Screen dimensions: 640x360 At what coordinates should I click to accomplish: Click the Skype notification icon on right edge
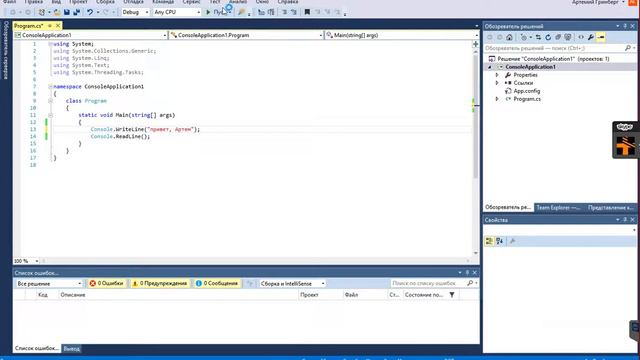pyautogui.click(x=625, y=127)
